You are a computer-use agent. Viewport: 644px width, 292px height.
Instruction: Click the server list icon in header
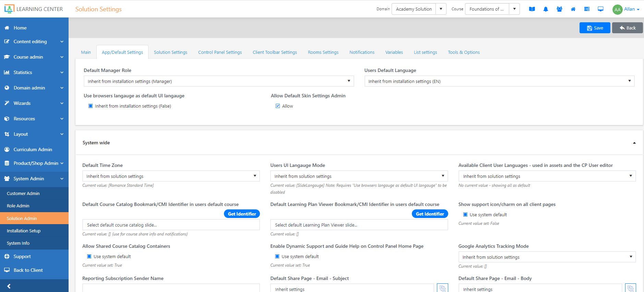point(587,9)
